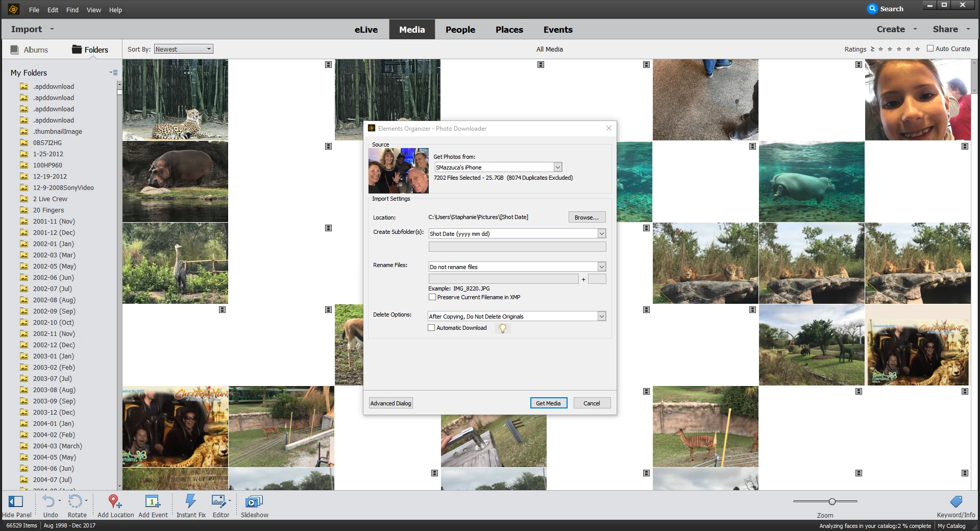Expand the Create dropdown arrow
This screenshot has height=531, width=980.
pos(915,29)
